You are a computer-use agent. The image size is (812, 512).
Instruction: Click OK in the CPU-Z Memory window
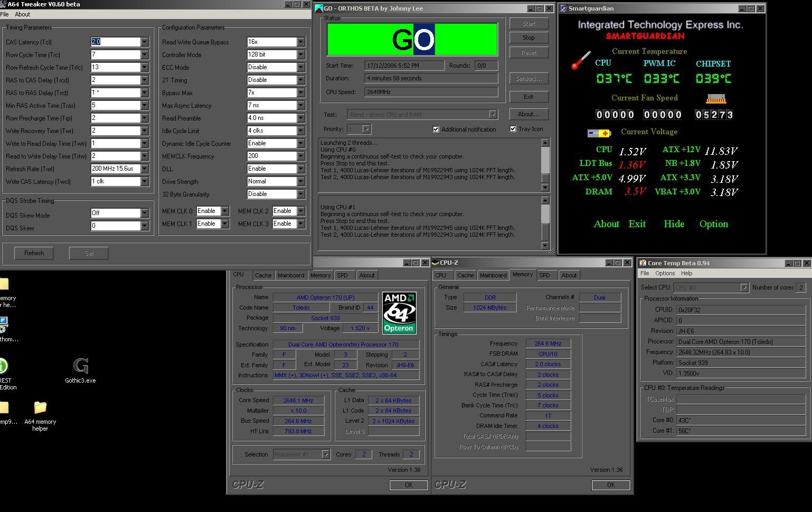(611, 485)
